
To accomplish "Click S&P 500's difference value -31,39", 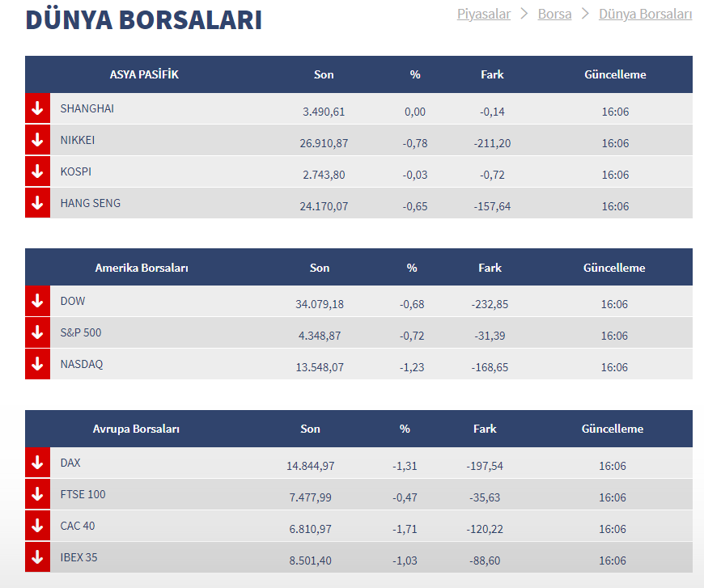I will click(490, 336).
